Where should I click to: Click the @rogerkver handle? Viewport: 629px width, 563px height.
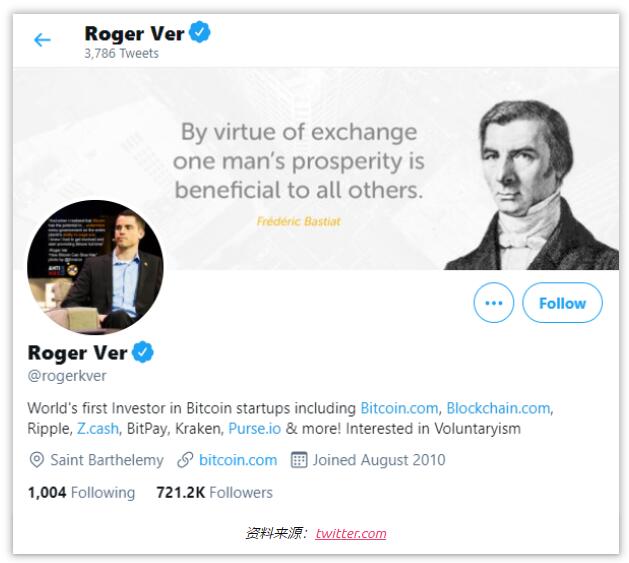point(67,376)
